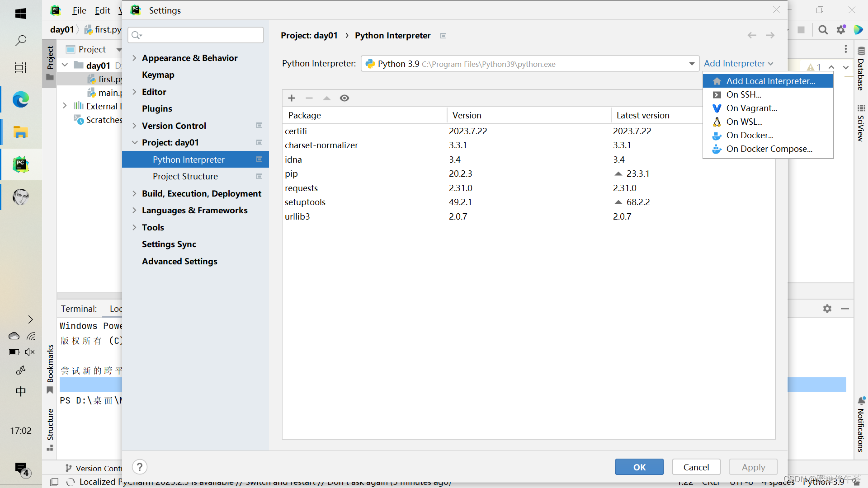Click the Cancel button
This screenshot has height=488, width=868.
pyautogui.click(x=696, y=467)
